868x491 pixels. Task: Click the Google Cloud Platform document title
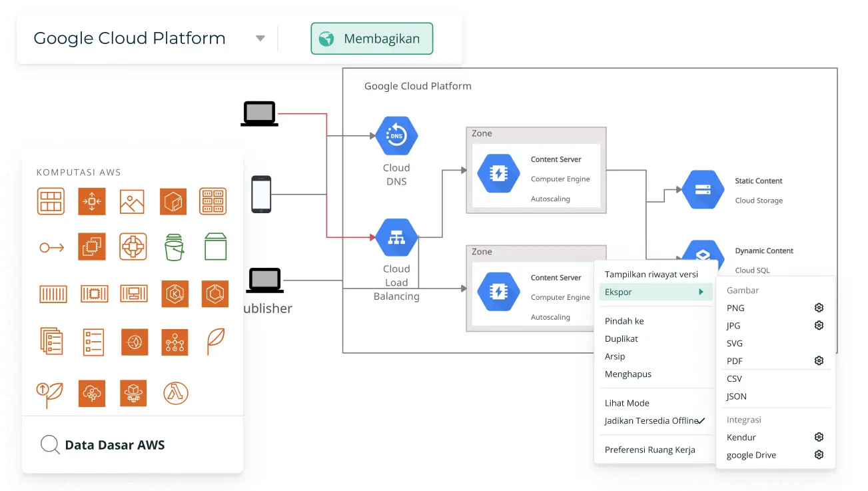click(129, 39)
